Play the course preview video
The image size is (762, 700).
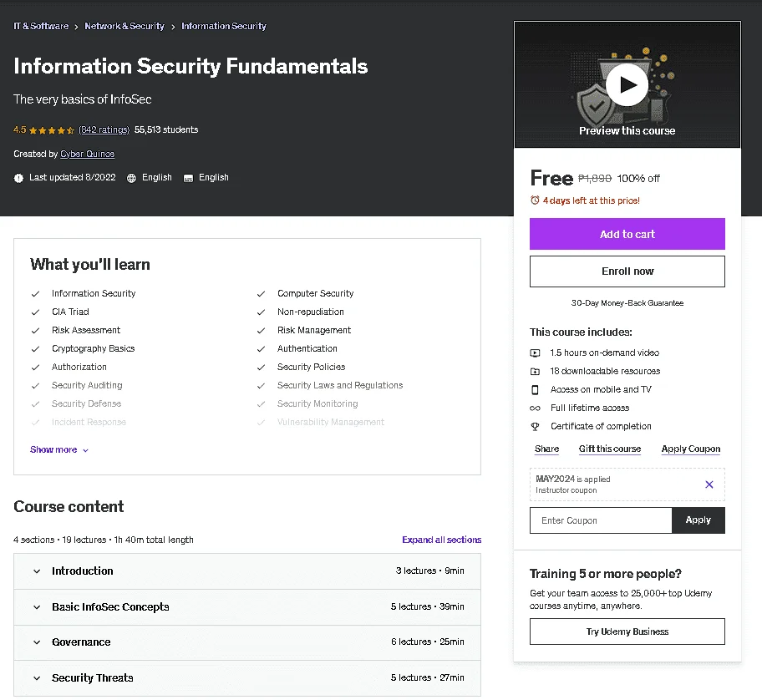point(627,85)
